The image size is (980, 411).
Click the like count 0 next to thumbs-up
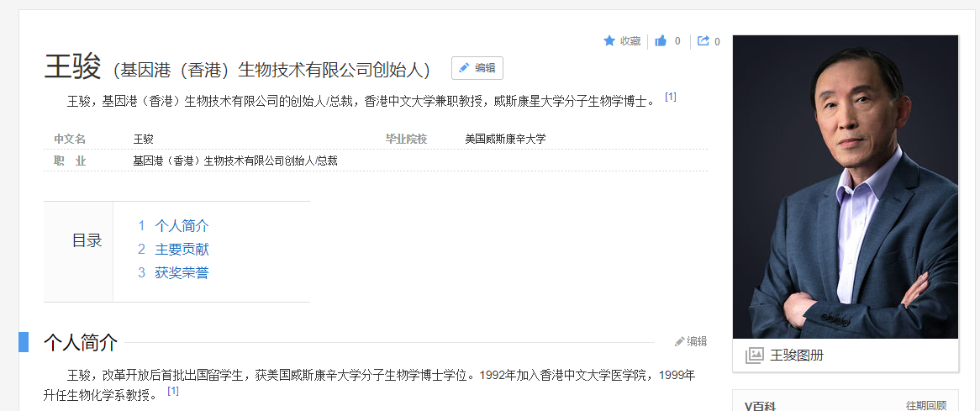(677, 41)
